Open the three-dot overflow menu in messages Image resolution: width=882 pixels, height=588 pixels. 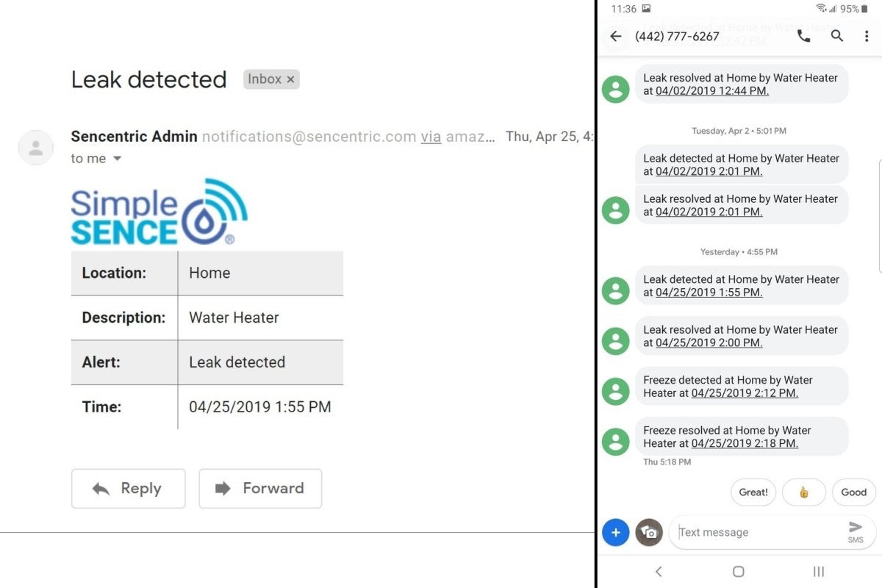click(x=865, y=36)
